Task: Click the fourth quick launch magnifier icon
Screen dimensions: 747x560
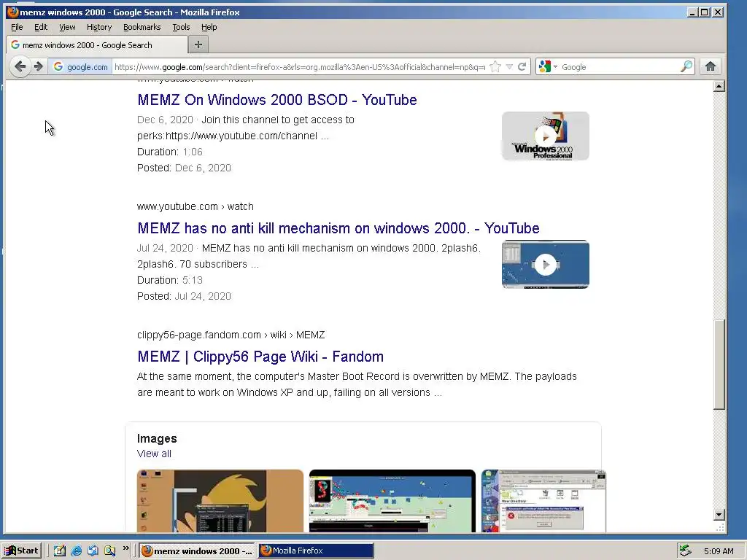Action: [109, 551]
